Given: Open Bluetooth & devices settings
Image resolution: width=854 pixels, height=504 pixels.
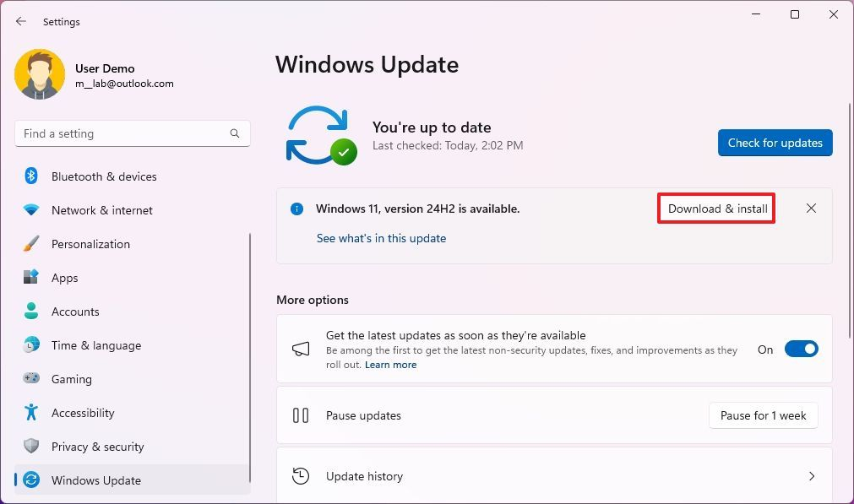Looking at the screenshot, I should coord(133,176).
